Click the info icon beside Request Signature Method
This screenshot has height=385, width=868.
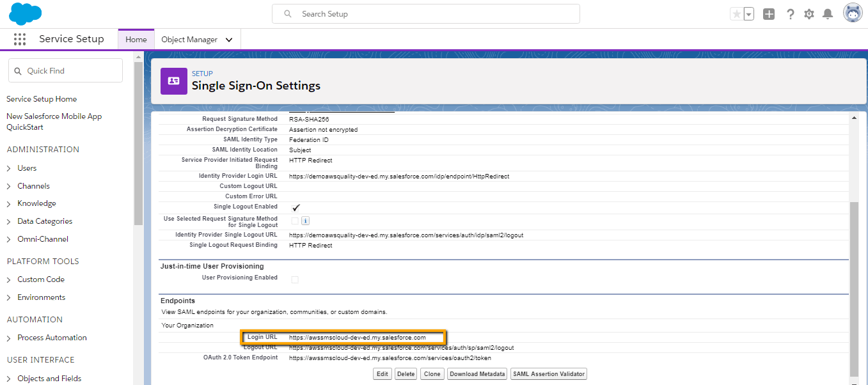point(305,221)
